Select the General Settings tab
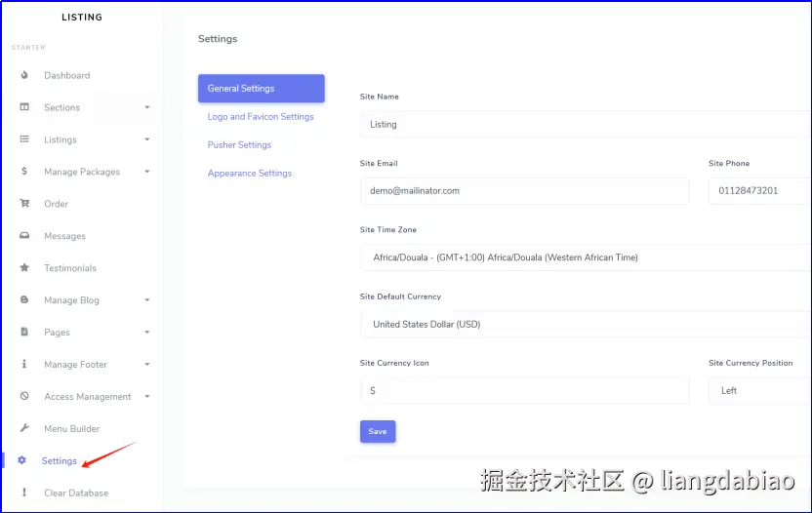 261,89
